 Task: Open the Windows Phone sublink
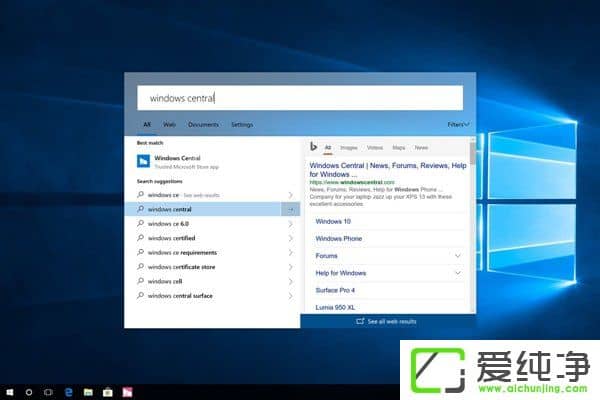(338, 238)
